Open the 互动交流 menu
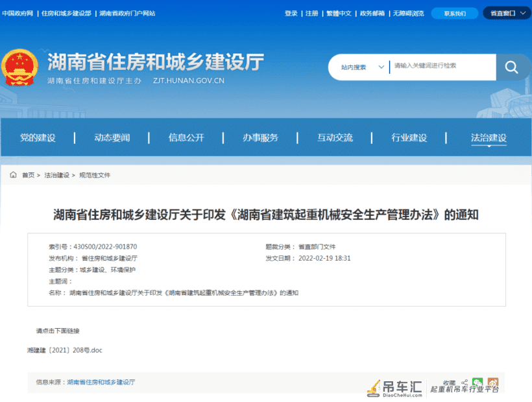Screen dimensions: 532x402 pos(335,137)
